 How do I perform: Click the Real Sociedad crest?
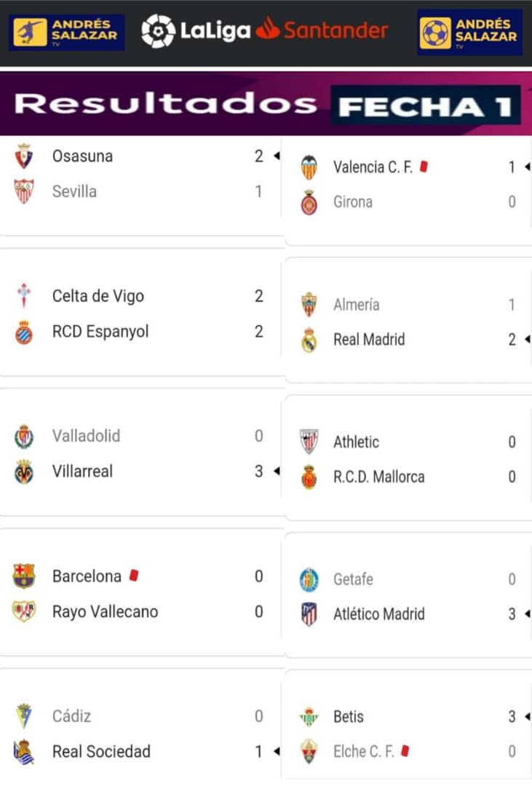click(24, 752)
